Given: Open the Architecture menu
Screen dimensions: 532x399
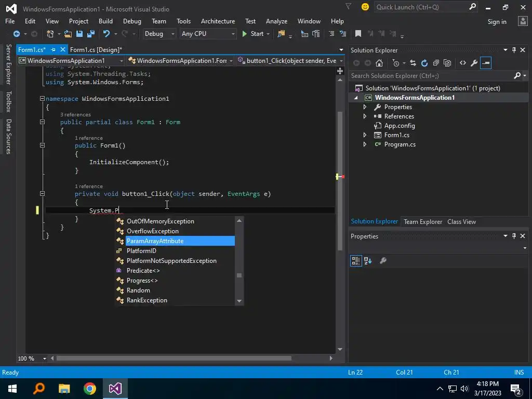Looking at the screenshot, I should 218,21.
